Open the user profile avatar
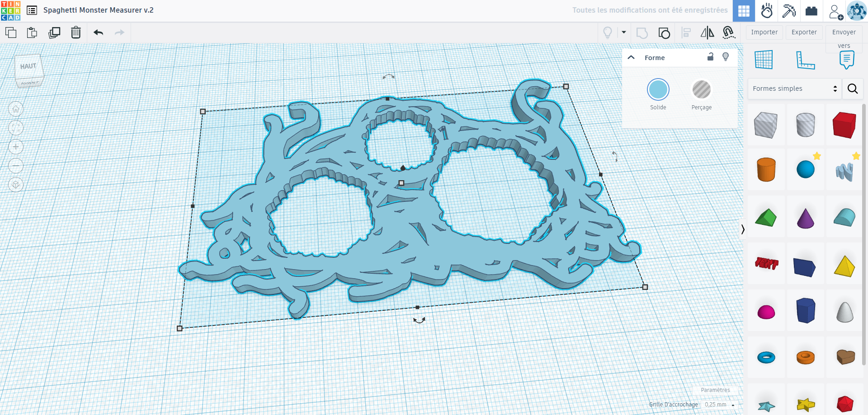Viewport: 868px width, 415px height. point(857,11)
